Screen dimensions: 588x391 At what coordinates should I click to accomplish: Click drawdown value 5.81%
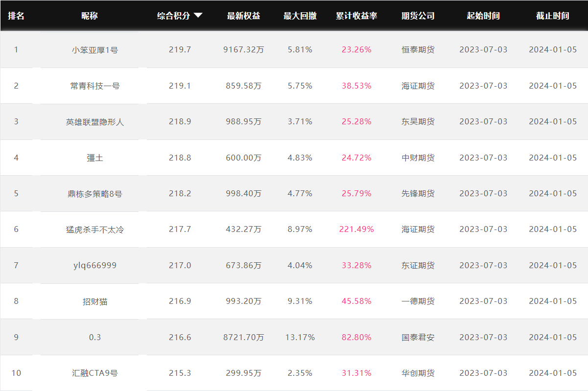300,50
